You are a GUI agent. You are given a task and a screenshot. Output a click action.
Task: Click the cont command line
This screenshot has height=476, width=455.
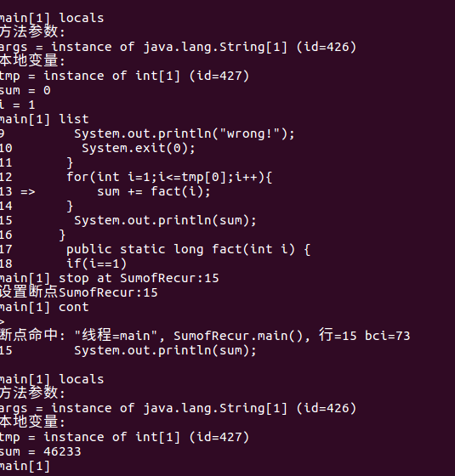(x=44, y=307)
